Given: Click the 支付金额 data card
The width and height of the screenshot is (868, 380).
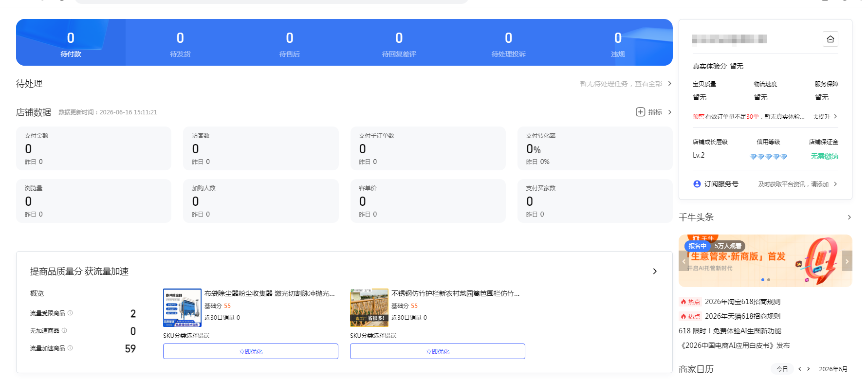Looking at the screenshot, I should coord(93,148).
